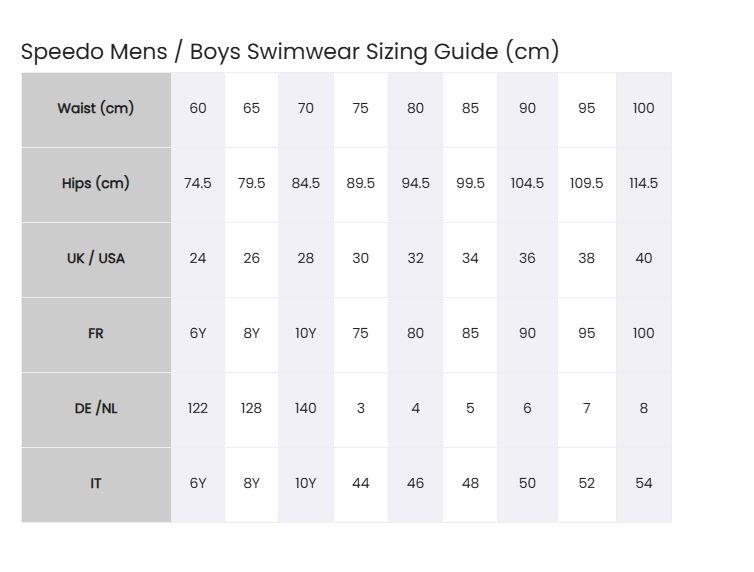The height and width of the screenshot is (572, 754).
Task: Click the 10Y cell in FR row
Action: point(305,333)
